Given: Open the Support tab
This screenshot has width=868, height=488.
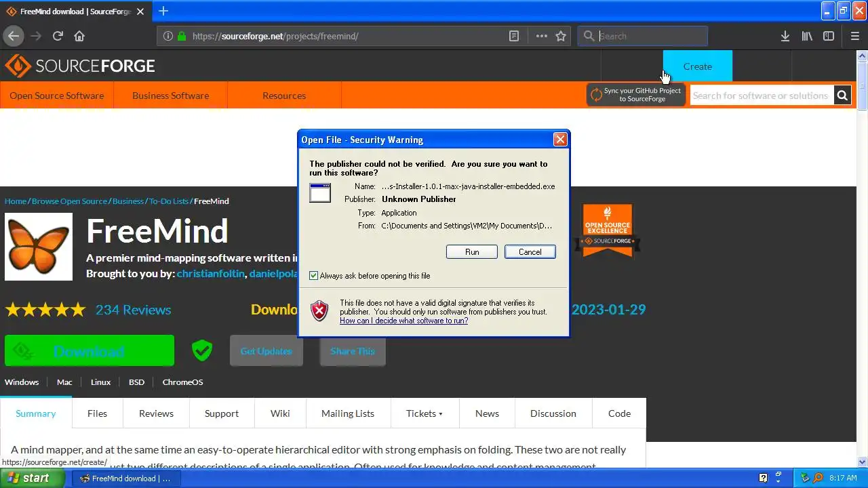Looking at the screenshot, I should [x=222, y=413].
